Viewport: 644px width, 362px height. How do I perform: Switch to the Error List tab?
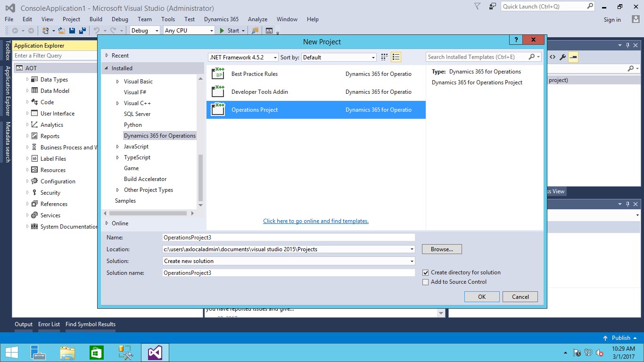[x=49, y=324]
